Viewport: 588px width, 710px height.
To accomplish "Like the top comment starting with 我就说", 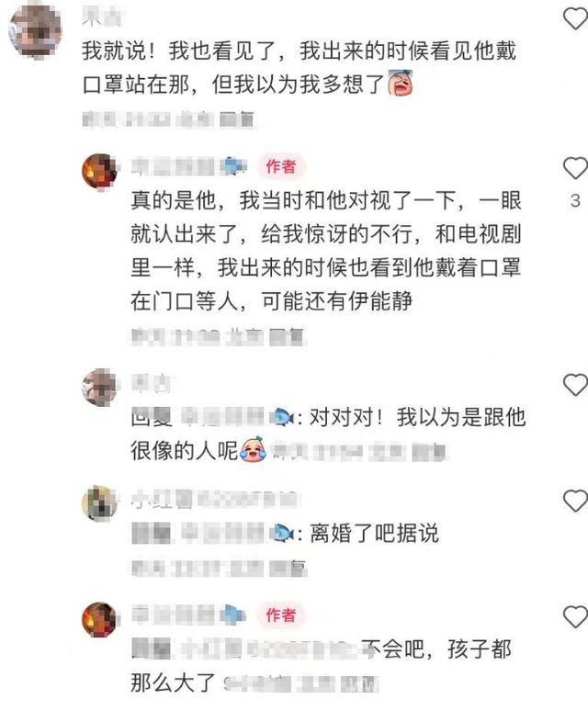I will click(x=575, y=19).
